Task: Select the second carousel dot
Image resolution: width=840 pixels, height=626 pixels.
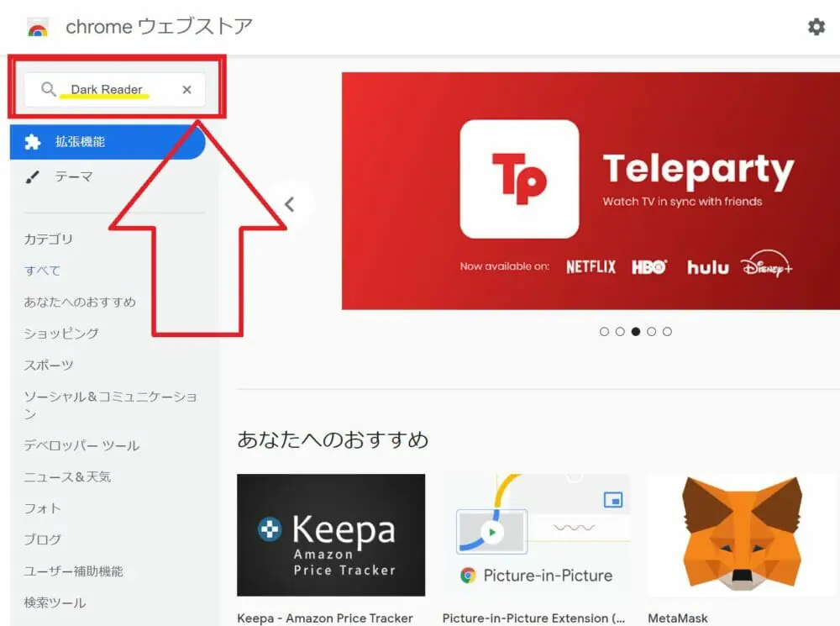Action: [620, 332]
